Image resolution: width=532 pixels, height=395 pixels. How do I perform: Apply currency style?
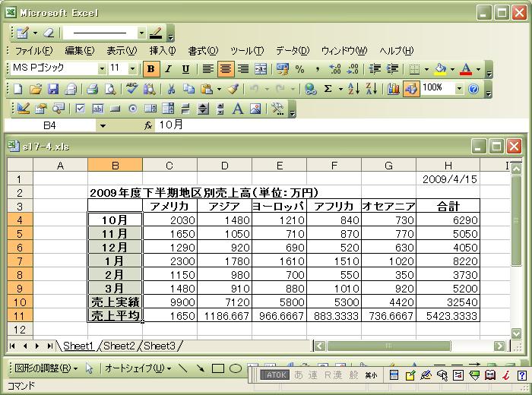[x=282, y=69]
